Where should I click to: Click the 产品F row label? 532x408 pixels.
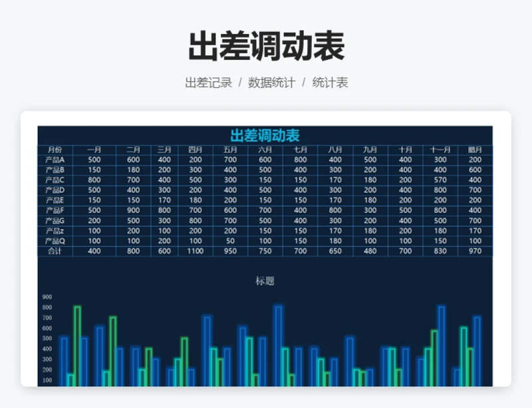point(55,210)
